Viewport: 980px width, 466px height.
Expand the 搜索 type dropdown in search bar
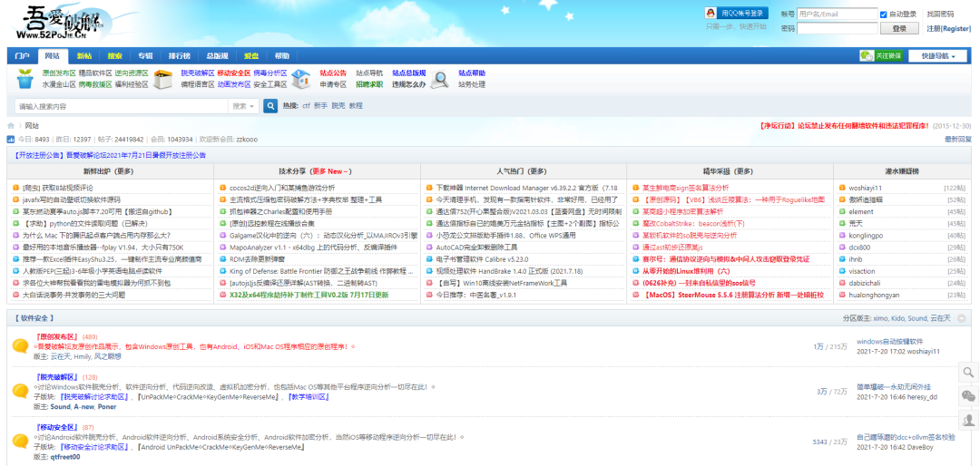click(x=244, y=106)
